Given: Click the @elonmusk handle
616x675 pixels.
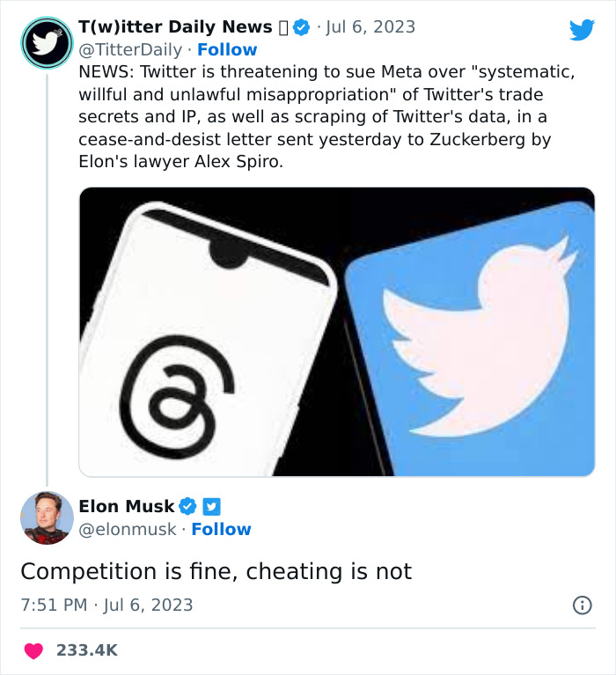Looking at the screenshot, I should [128, 529].
